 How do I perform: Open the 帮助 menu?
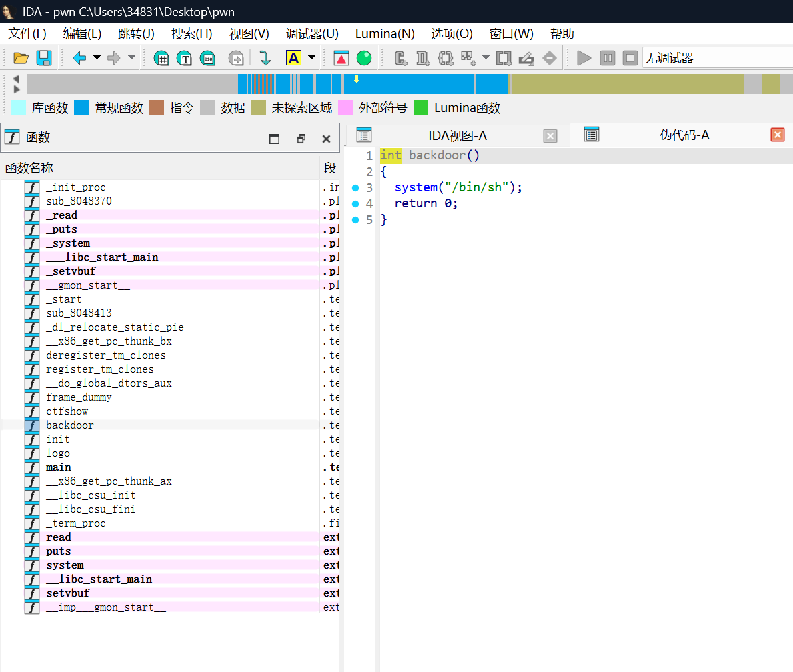pyautogui.click(x=562, y=34)
